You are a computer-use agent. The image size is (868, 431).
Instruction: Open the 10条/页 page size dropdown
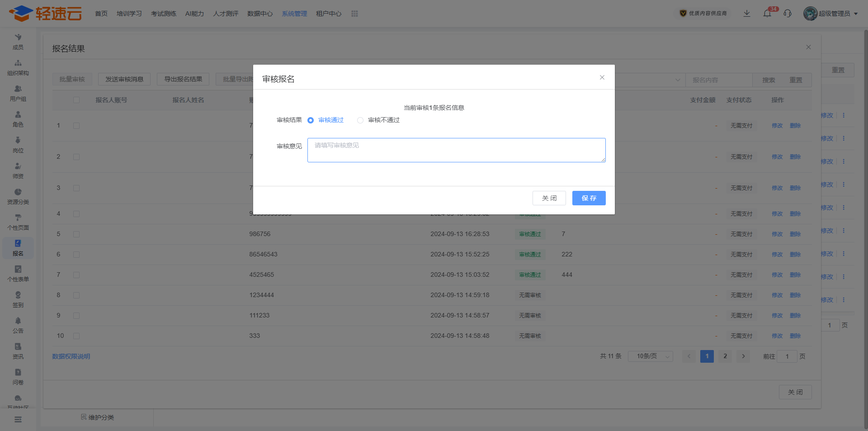tap(651, 356)
